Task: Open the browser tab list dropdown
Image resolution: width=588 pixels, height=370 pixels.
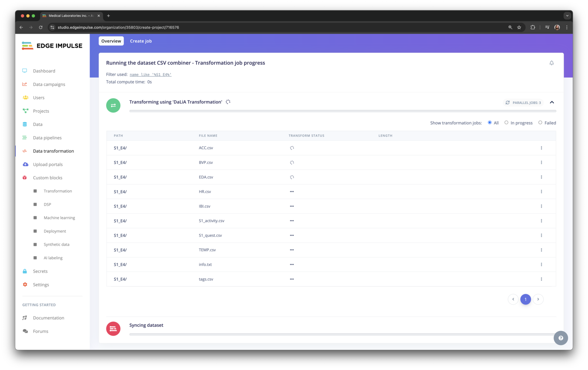Action: [567, 16]
